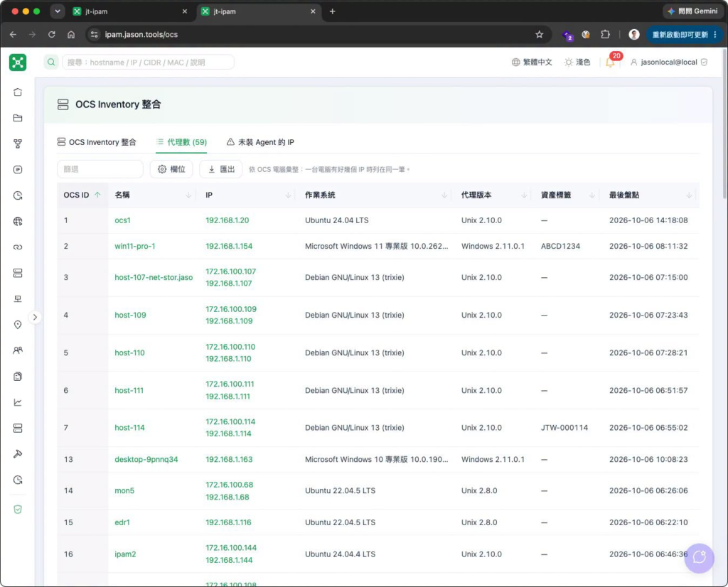
Task: Click the green shield check icon in the sidebar
Action: click(18, 510)
